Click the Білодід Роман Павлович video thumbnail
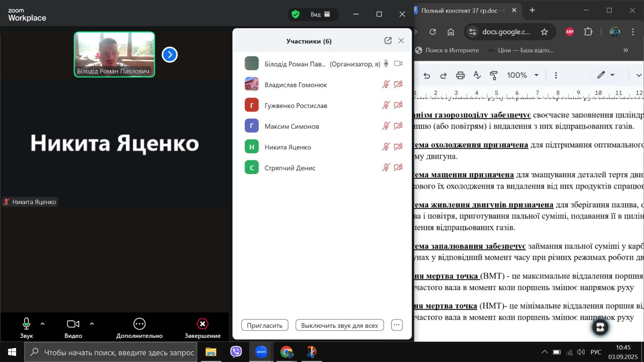 114,54
